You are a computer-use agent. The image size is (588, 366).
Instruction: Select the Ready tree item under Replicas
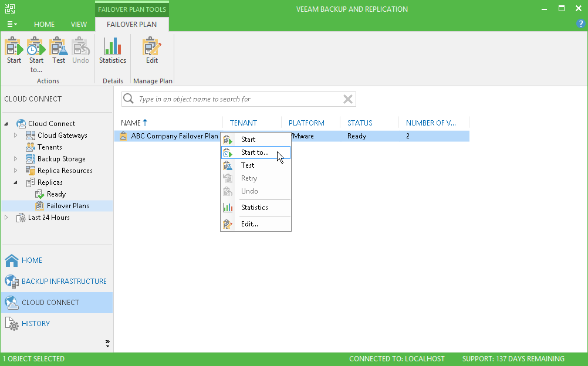pos(56,194)
